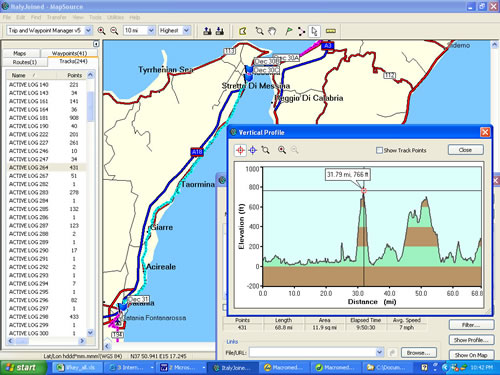Click zoom-in magnifier in Vertical Profile window
The width and height of the screenshot is (500, 375).
coord(282,150)
